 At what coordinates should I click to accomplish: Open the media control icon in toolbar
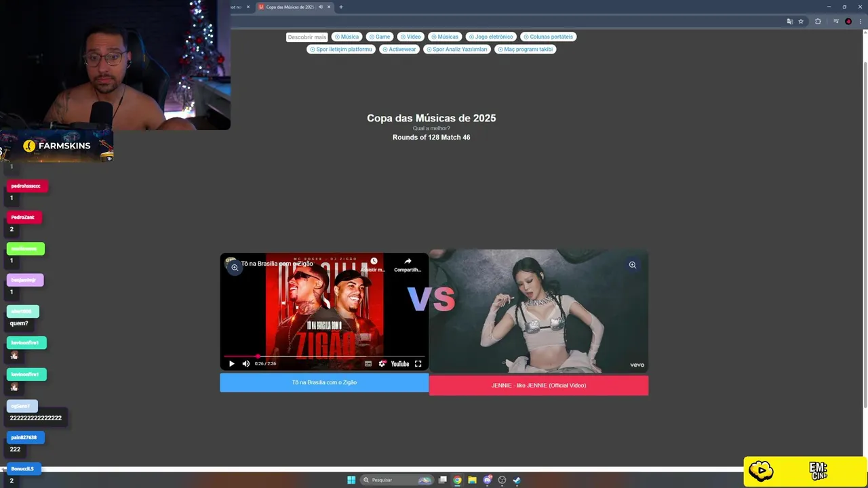[835, 21]
